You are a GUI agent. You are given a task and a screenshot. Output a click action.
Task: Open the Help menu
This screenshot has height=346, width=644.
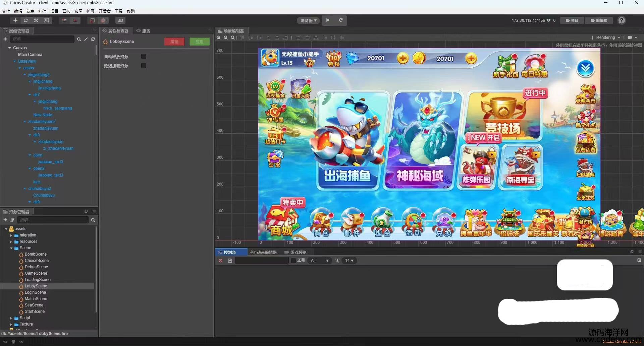pos(131,11)
